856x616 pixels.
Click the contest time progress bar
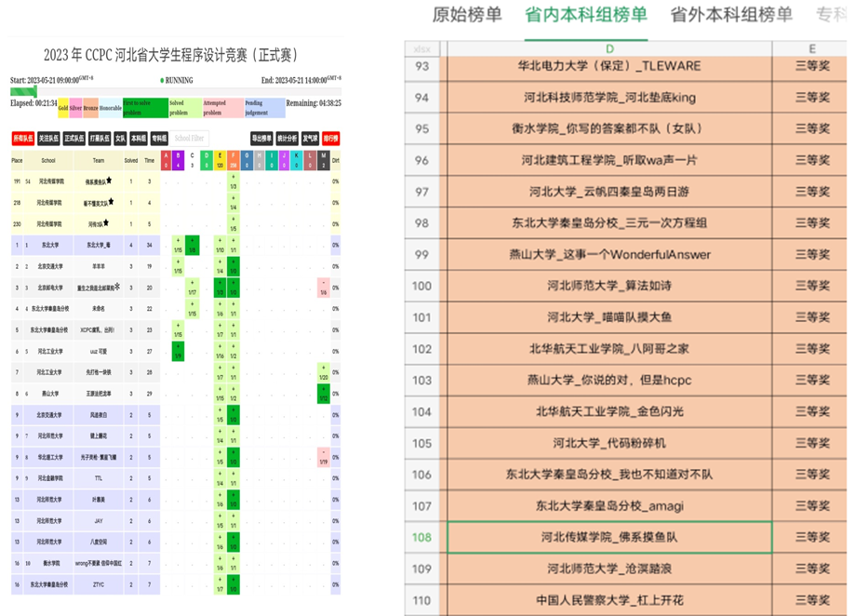point(175,92)
